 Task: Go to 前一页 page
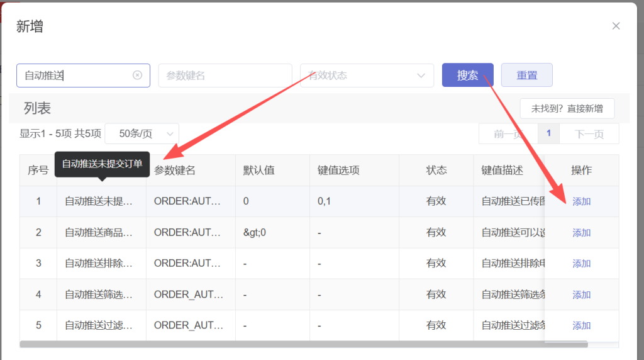point(508,133)
